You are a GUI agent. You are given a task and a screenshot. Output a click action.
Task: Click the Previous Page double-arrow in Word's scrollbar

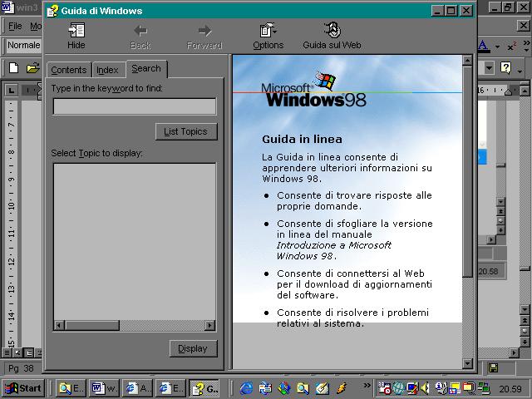coord(525,320)
